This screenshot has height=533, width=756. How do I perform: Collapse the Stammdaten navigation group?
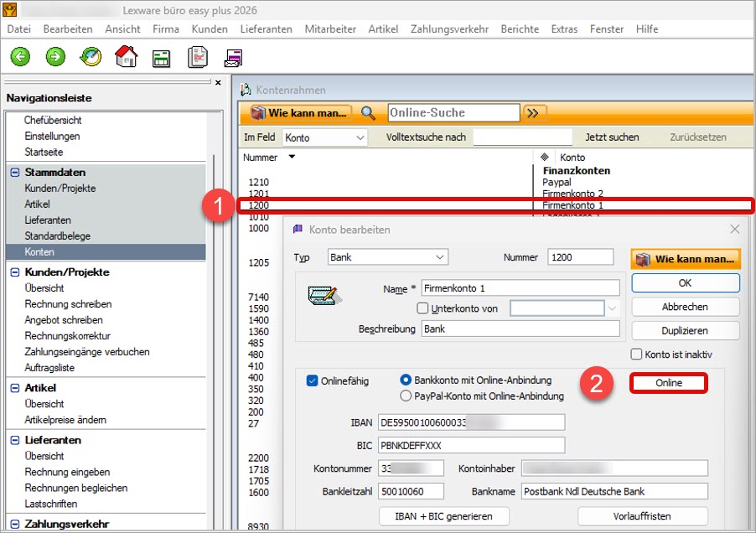tap(15, 173)
